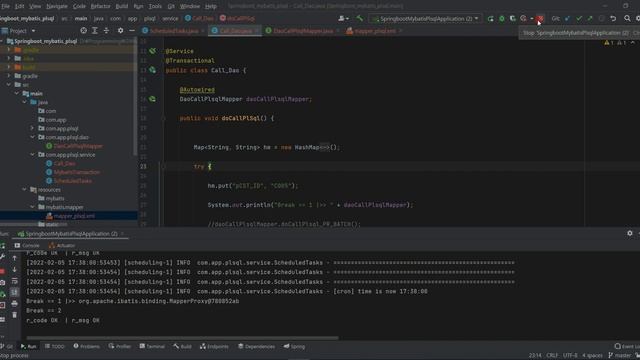The height and width of the screenshot is (360, 640).
Task: Open Project panel gear options
Action: pyautogui.click(x=120, y=31)
